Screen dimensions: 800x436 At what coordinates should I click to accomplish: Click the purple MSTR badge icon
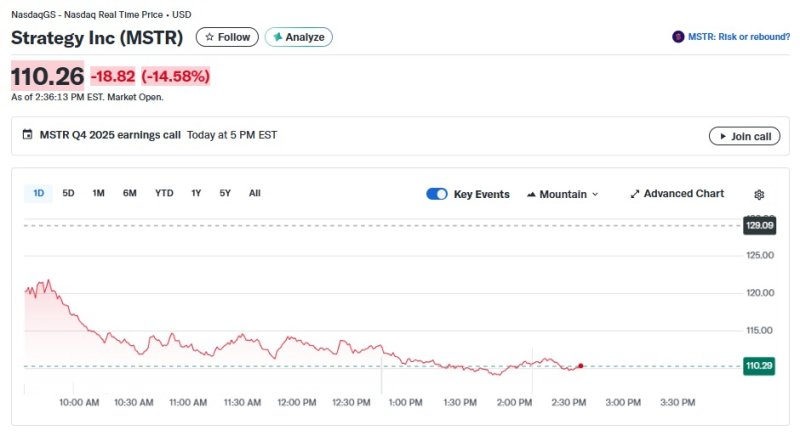[x=678, y=37]
